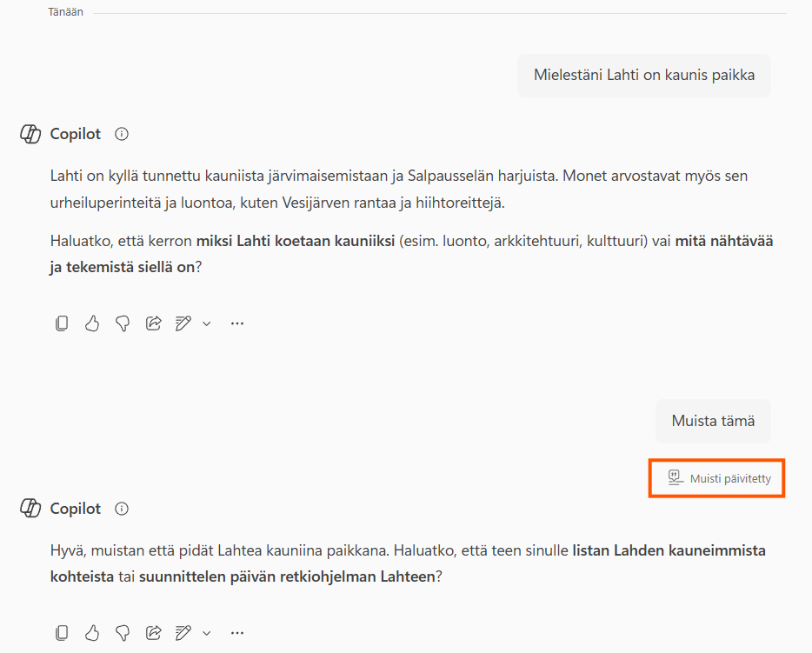Click the "Muisti päivitetty" memory button

click(x=718, y=478)
